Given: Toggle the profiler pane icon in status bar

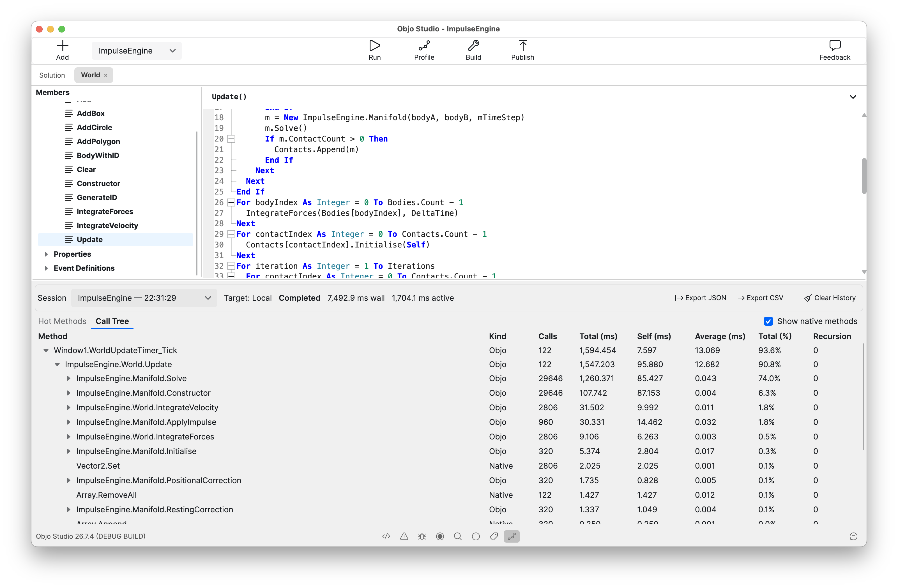Looking at the screenshot, I should pos(512,536).
